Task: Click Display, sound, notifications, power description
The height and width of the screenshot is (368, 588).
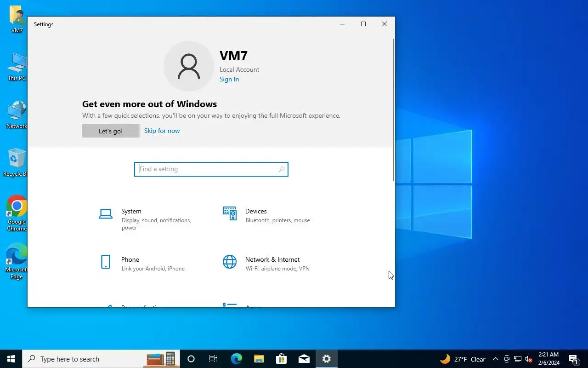Action: (x=156, y=224)
